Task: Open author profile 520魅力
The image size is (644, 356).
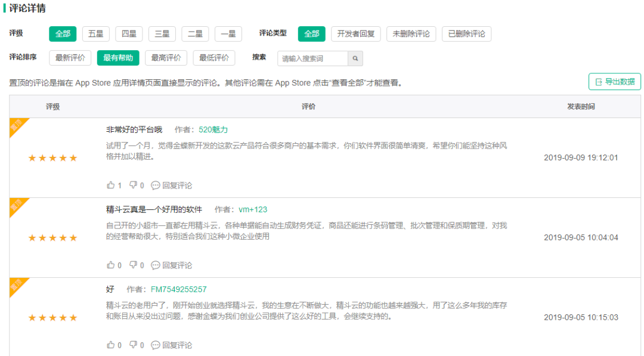Action: click(x=213, y=130)
